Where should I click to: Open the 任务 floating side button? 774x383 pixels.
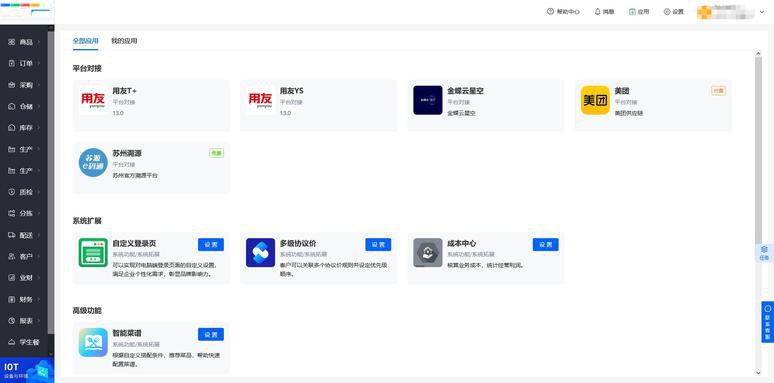[x=764, y=253]
